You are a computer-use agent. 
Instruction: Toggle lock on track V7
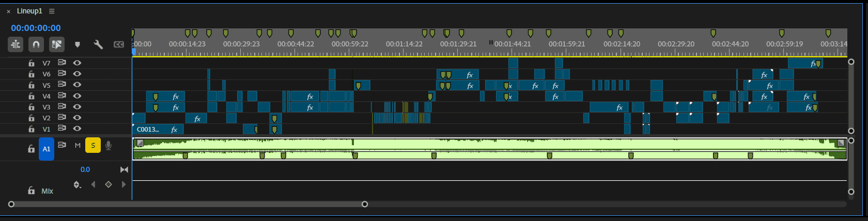[32, 63]
